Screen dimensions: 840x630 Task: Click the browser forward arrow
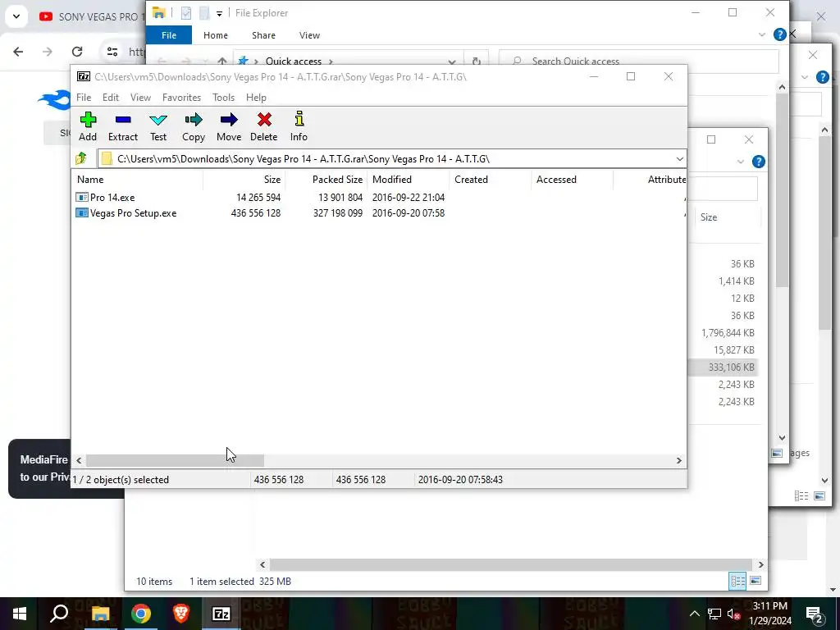pos(48,52)
